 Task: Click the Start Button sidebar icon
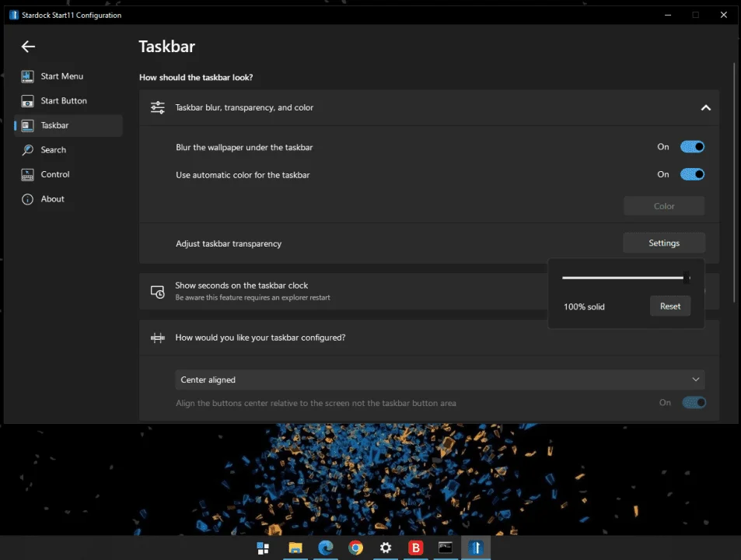pos(27,100)
